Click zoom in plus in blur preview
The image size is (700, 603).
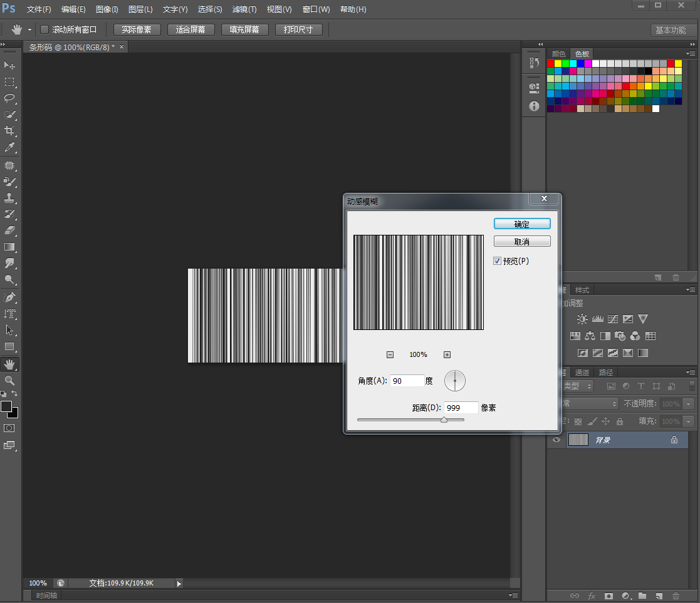(447, 354)
